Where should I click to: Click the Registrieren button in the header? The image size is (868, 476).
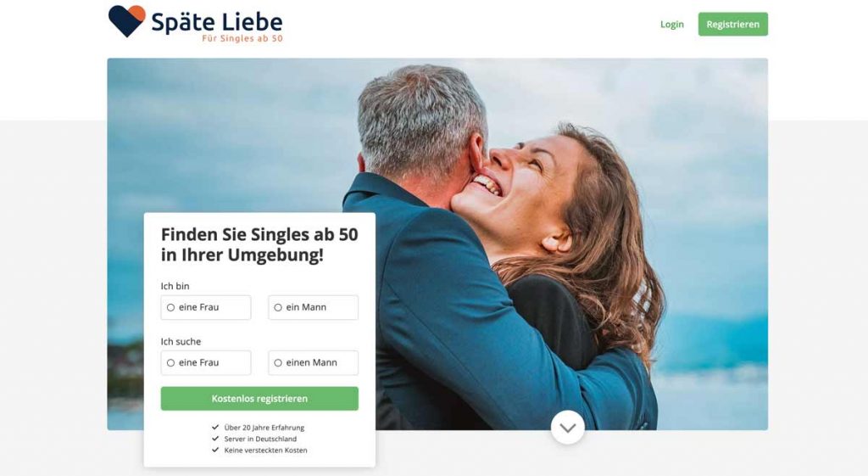coord(733,25)
